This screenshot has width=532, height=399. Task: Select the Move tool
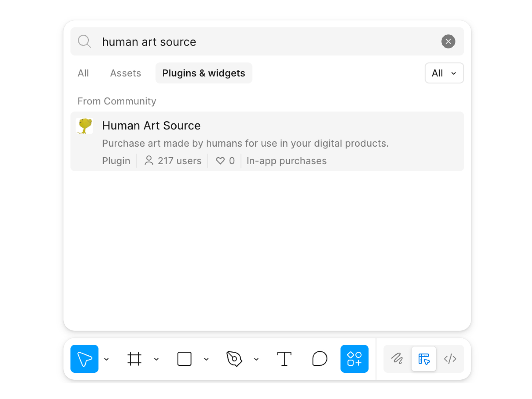[x=84, y=359]
